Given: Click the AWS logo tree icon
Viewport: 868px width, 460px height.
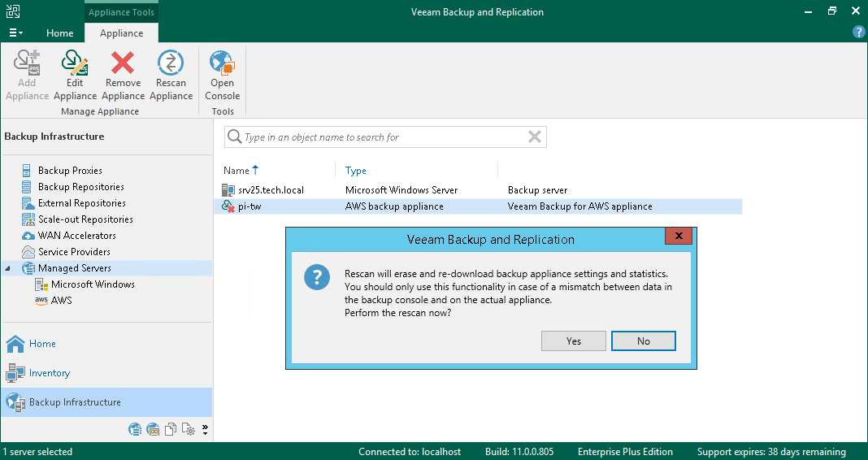Looking at the screenshot, I should coord(41,301).
